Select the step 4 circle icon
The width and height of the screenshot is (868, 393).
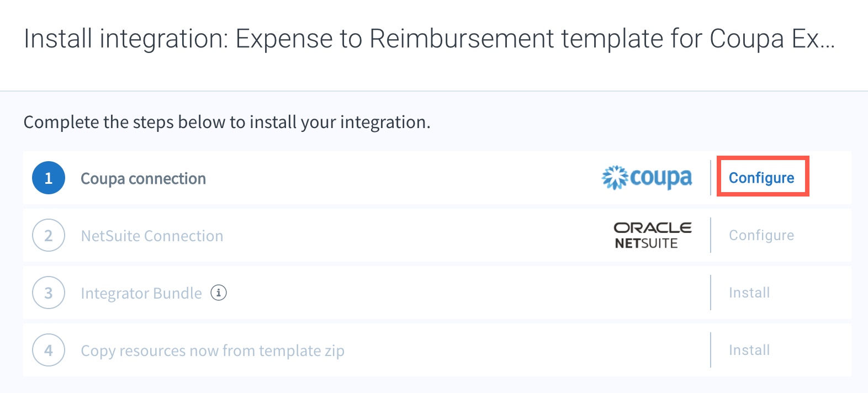49,350
